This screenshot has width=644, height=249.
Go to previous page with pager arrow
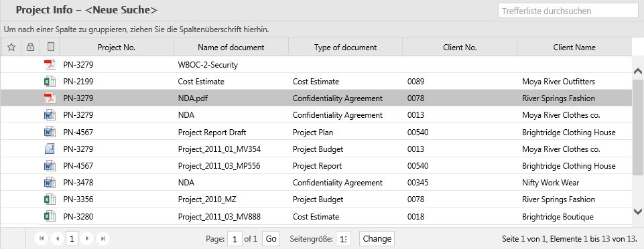tap(57, 238)
